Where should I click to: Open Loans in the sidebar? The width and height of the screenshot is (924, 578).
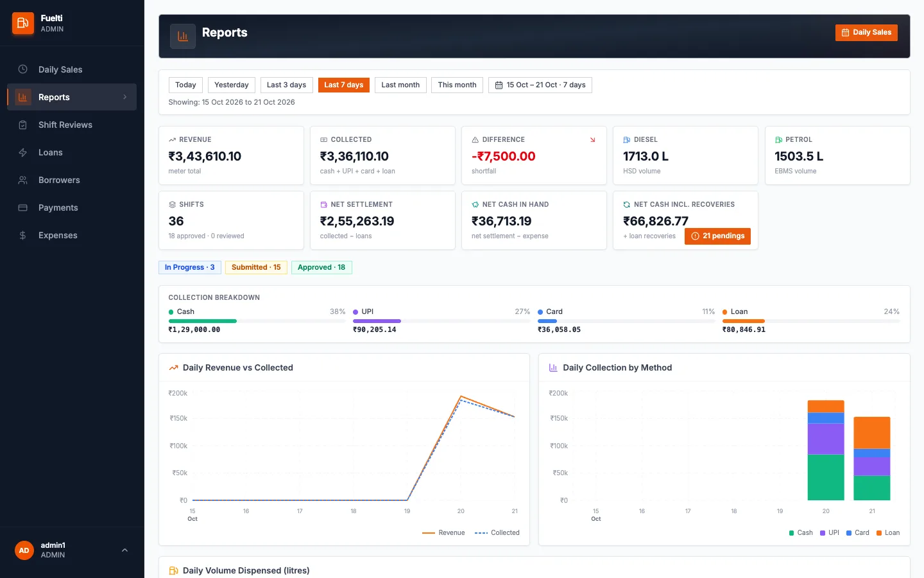click(x=72, y=152)
